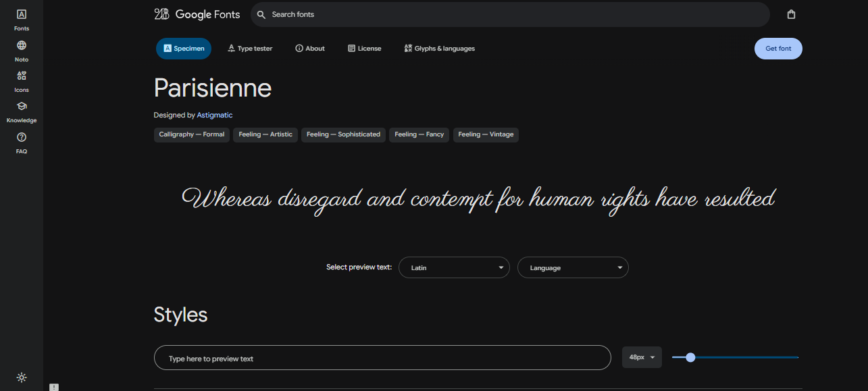Viewport: 868px width, 391px height.
Task: Toggle light/dark theme sun icon
Action: (x=22, y=377)
